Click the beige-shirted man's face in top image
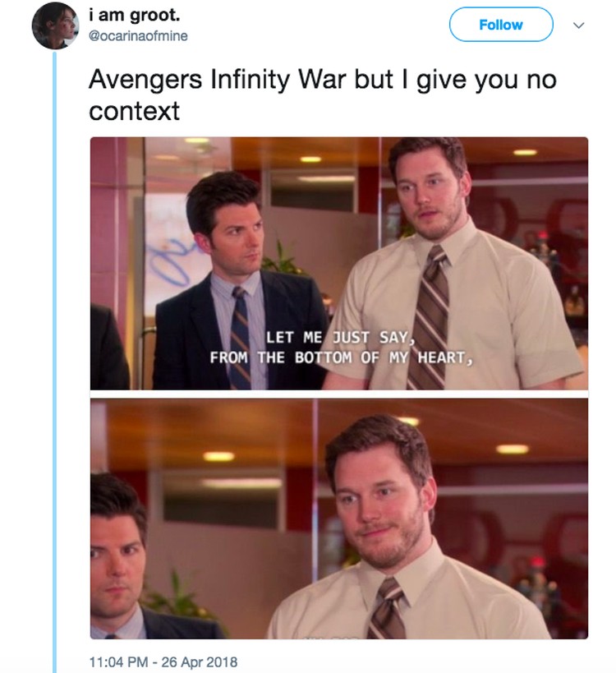 pyautogui.click(x=427, y=191)
